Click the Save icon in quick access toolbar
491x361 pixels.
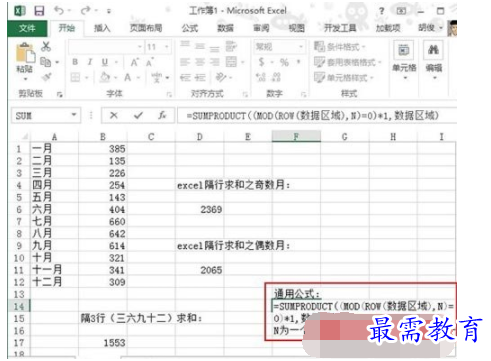click(39, 11)
